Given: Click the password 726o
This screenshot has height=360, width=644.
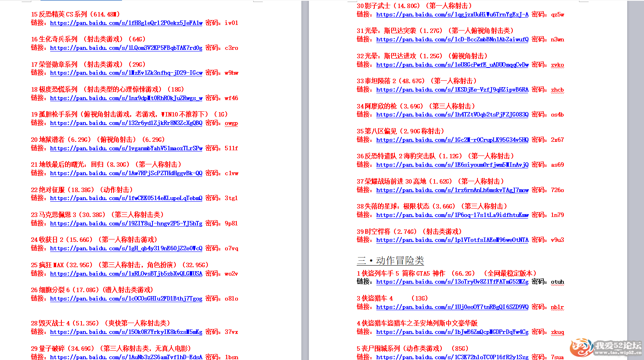Looking at the screenshot, I should pyautogui.click(x=557, y=190).
